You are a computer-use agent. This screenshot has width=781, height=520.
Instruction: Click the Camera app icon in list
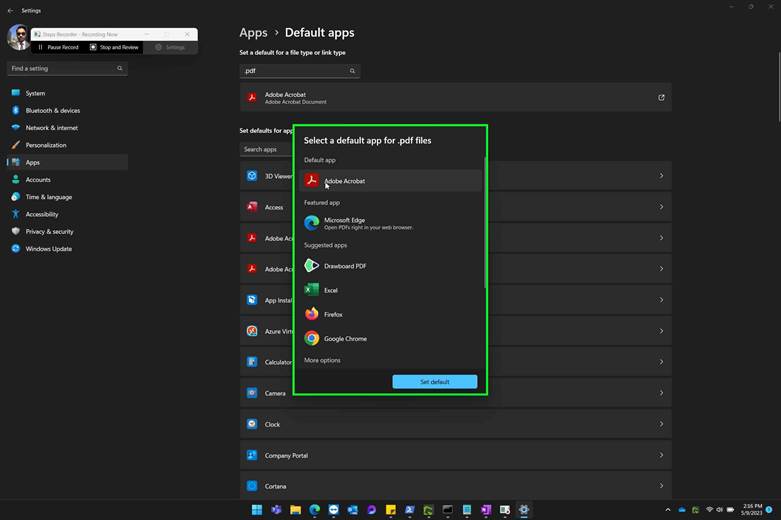[x=252, y=393]
